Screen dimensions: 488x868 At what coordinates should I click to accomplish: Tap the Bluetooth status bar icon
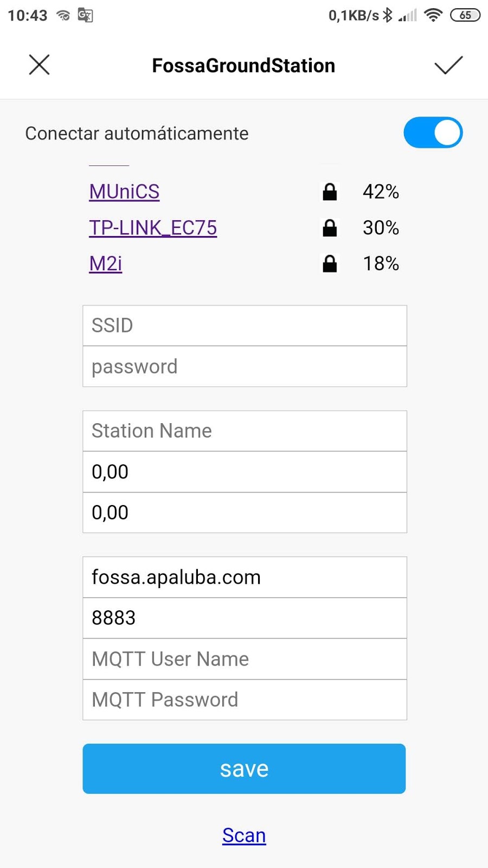[387, 15]
